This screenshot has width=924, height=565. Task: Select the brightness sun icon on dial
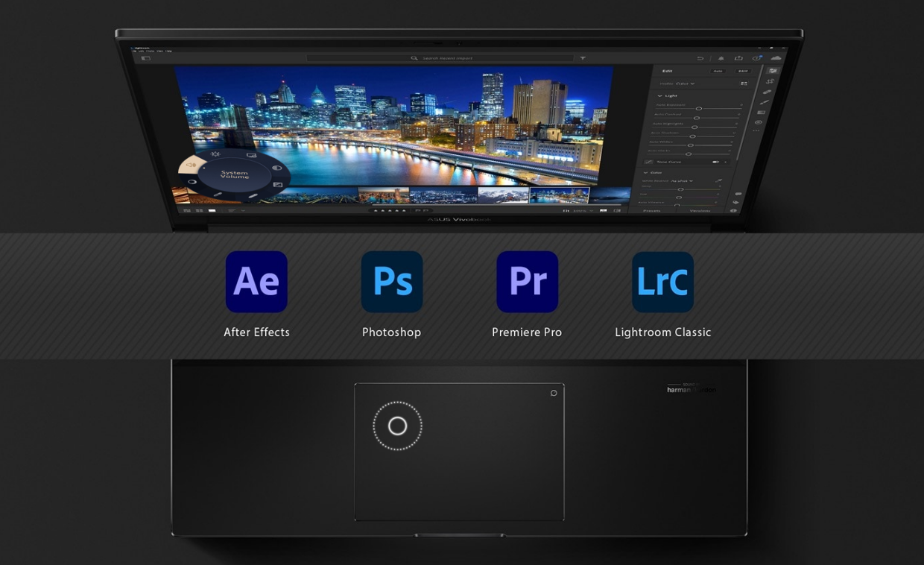coord(215,154)
